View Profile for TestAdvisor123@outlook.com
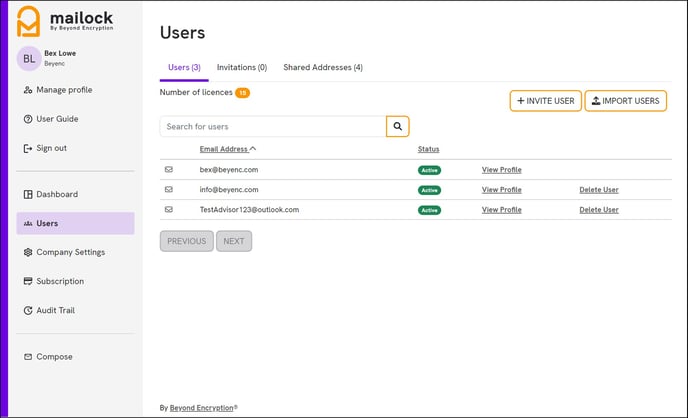 502,210
